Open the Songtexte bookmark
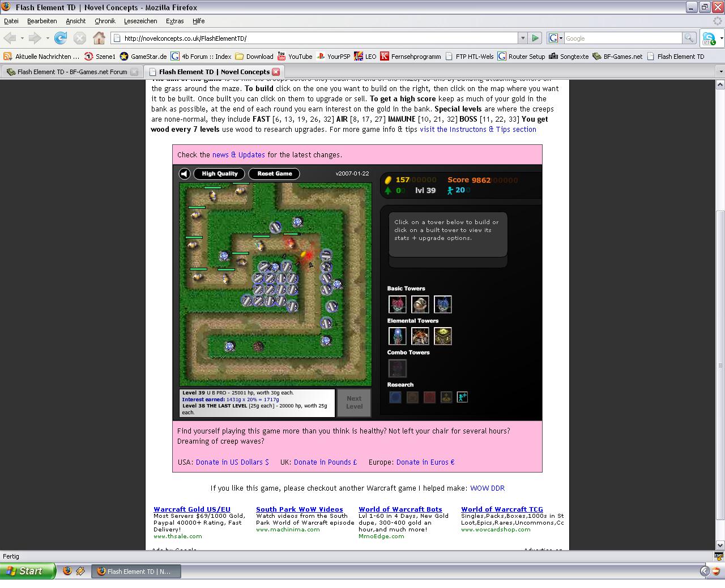This screenshot has width=725, height=588. tap(569, 56)
